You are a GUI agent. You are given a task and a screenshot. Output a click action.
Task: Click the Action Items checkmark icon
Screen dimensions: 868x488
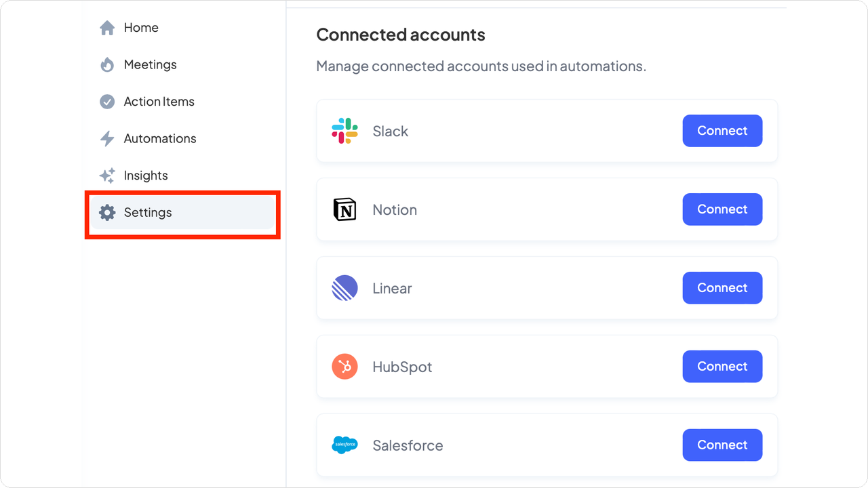(107, 102)
